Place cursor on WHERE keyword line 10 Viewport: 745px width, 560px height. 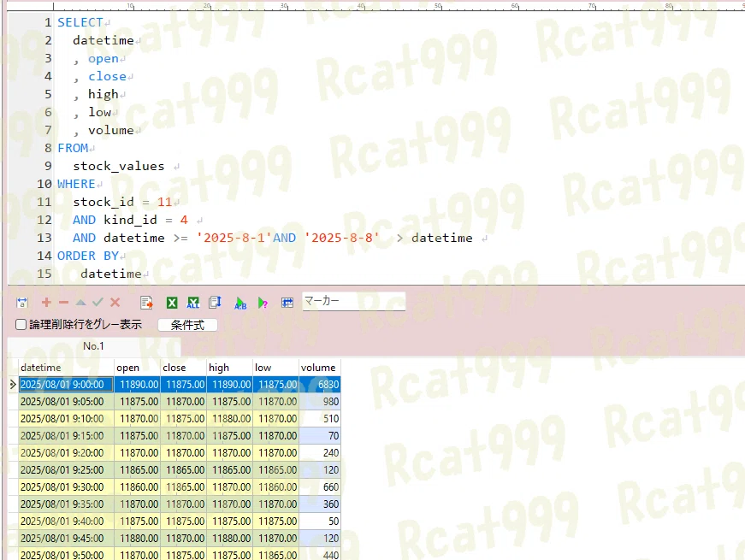coord(76,184)
